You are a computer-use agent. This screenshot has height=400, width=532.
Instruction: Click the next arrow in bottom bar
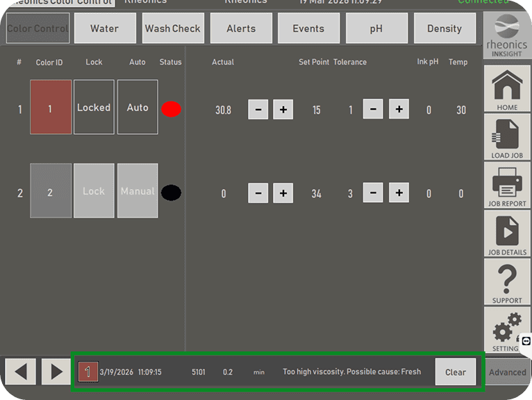click(x=56, y=372)
